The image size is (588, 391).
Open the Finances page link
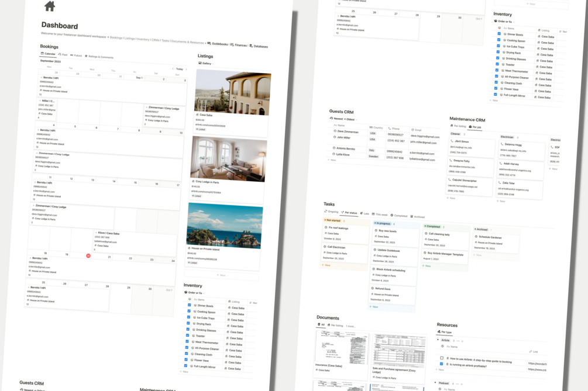(239, 45)
